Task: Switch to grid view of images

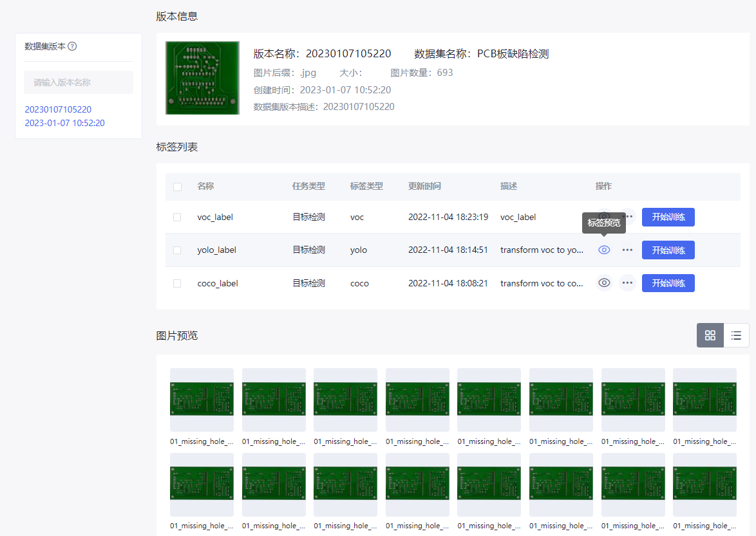Action: coord(710,335)
